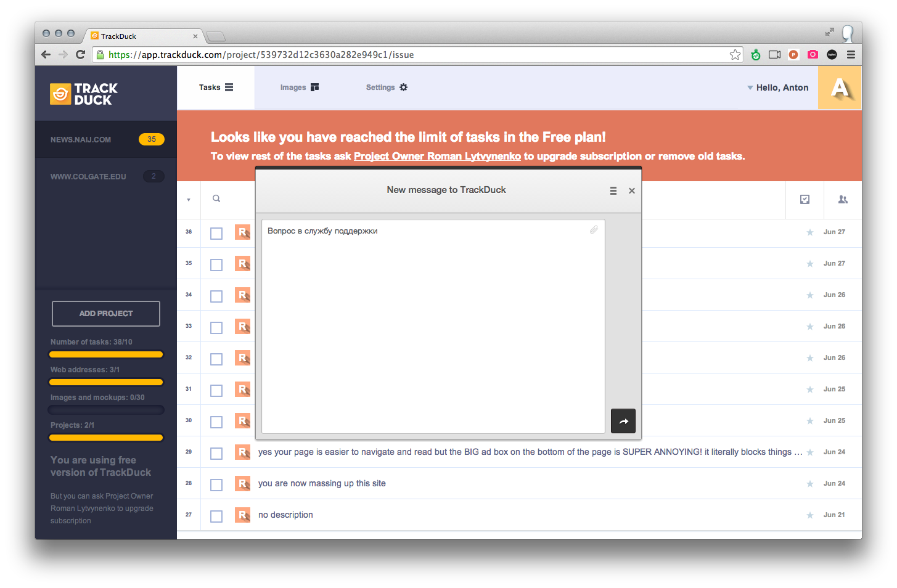The width and height of the screenshot is (897, 588).
Task: Open the Chrome menu
Action: (x=851, y=55)
